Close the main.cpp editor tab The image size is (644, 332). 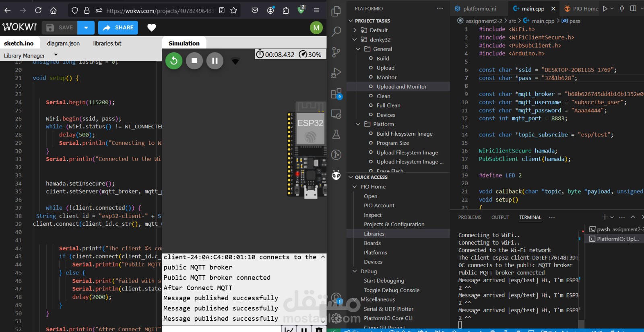[x=553, y=8]
